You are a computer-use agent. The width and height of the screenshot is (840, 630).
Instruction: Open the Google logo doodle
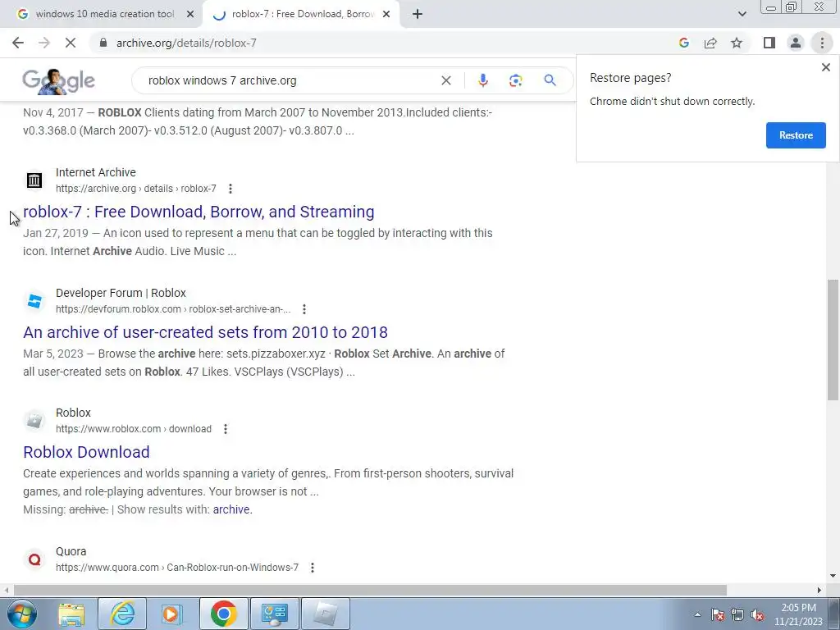pyautogui.click(x=58, y=81)
